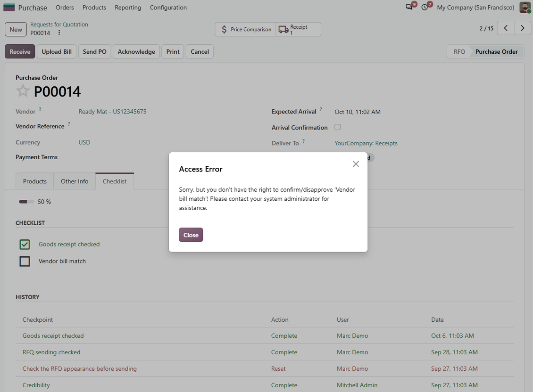Open the activities clock icon

click(x=425, y=7)
